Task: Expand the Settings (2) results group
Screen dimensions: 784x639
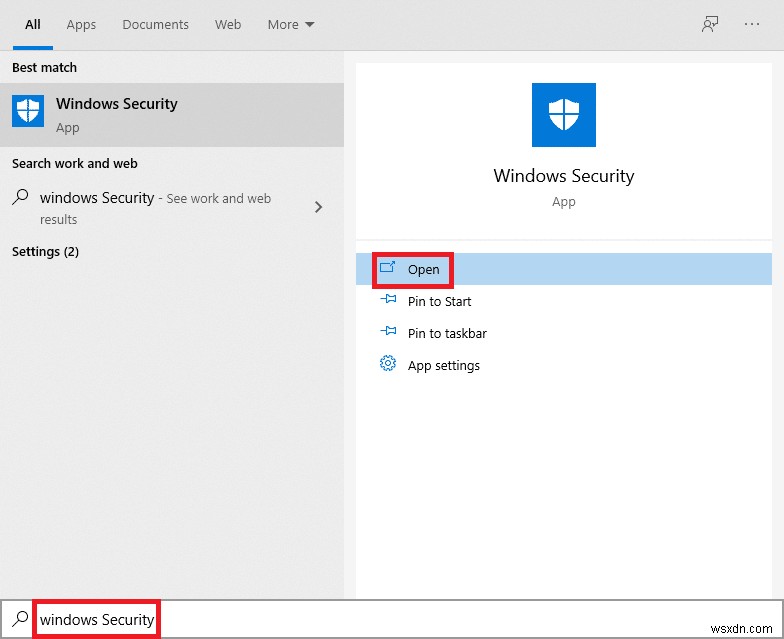Action: tap(45, 252)
